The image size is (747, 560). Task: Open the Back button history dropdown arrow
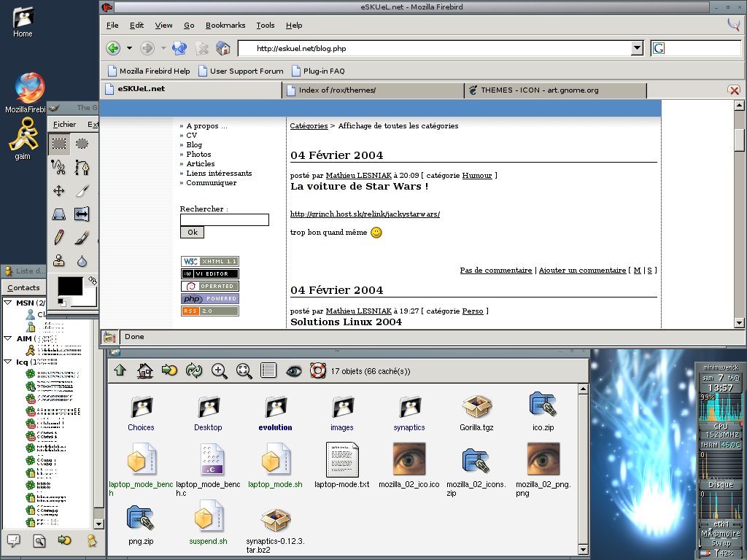point(129,48)
